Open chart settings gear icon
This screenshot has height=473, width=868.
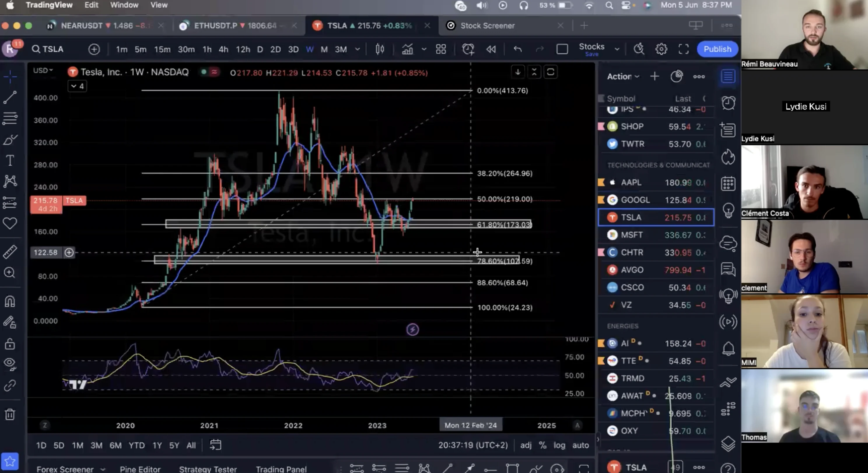coord(661,49)
